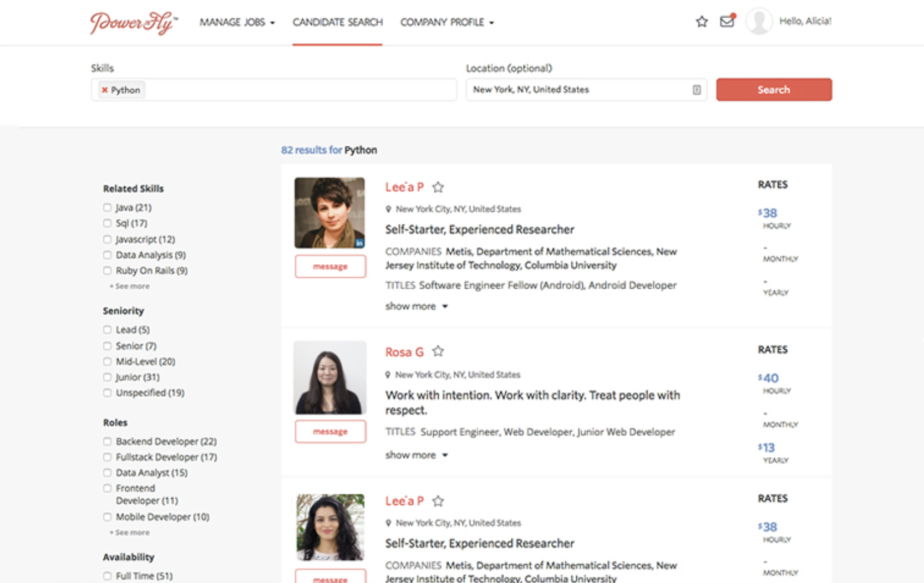Check the Junior (31) seniority filter

(x=107, y=377)
